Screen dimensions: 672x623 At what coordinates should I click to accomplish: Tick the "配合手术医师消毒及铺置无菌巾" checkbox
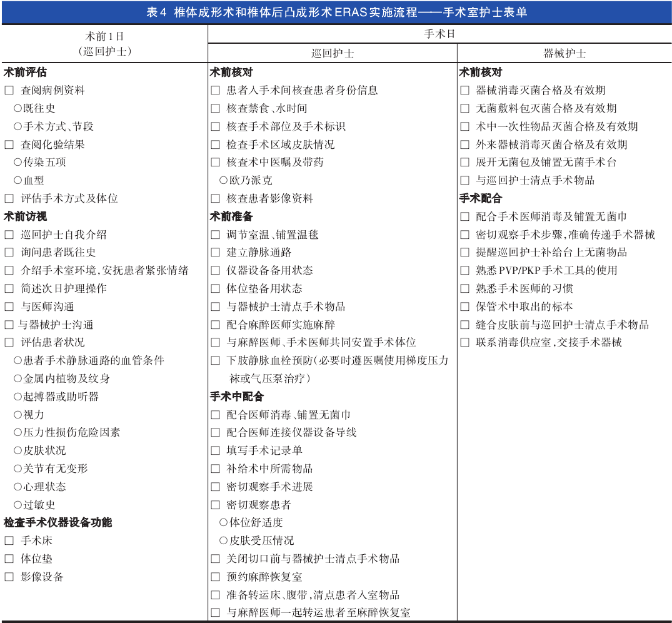464,216
